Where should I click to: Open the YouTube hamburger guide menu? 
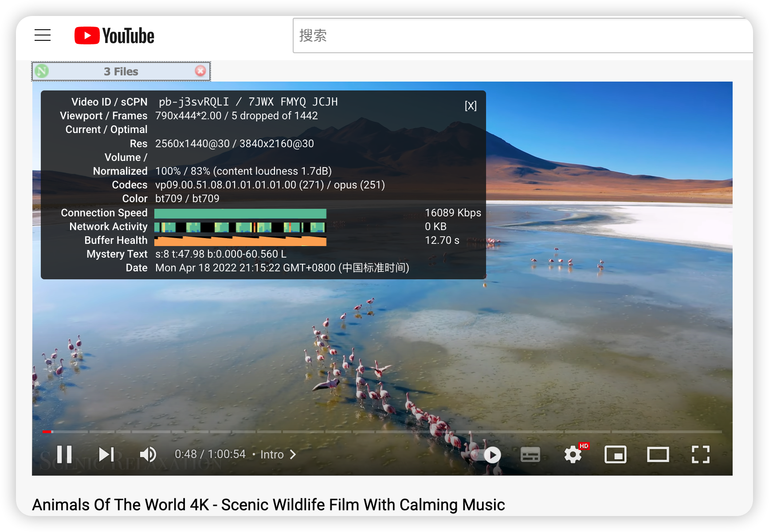pos(43,35)
